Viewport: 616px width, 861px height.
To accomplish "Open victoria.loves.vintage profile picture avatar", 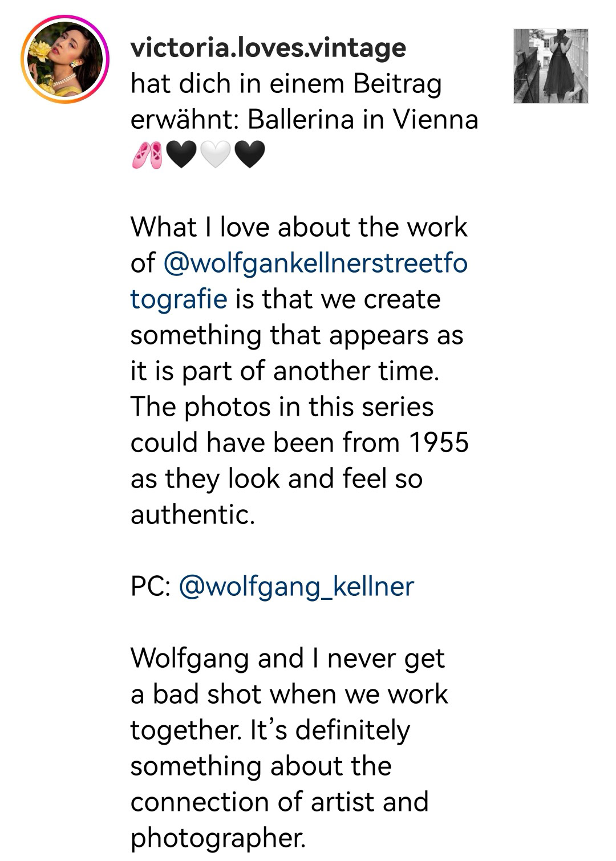I will pyautogui.click(x=65, y=60).
